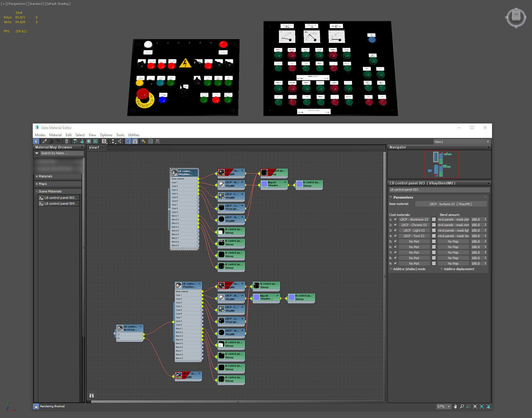Click blend color swatch for coat 3
532x418 pixels.
point(434,230)
